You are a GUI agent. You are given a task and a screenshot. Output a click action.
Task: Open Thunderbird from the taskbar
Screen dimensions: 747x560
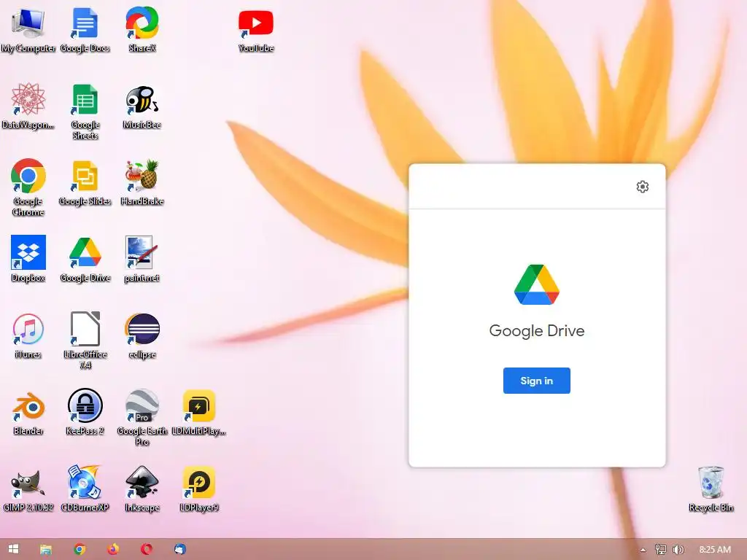(179, 549)
